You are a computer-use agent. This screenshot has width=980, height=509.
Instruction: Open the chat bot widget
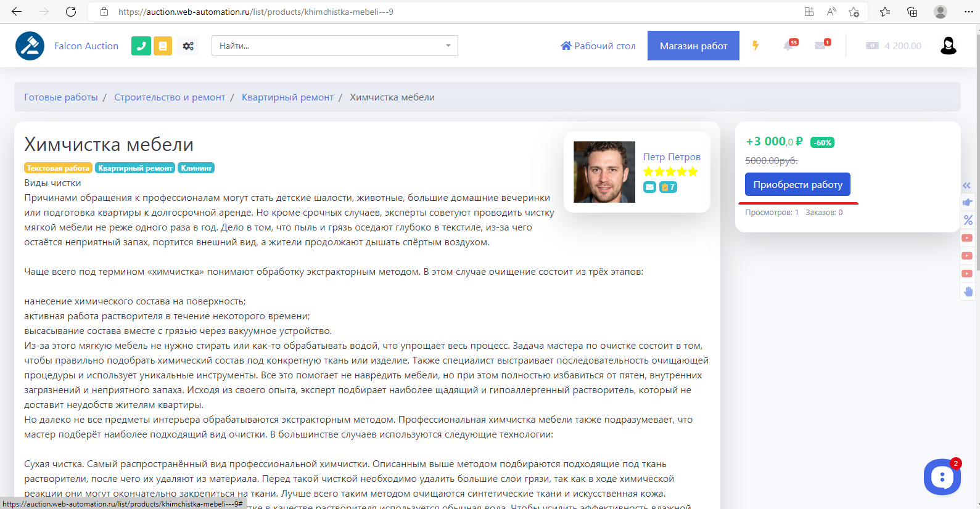(942, 476)
